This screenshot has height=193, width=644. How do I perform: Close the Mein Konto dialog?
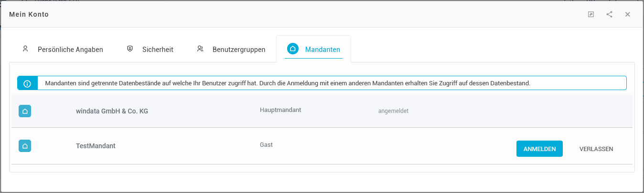pyautogui.click(x=628, y=14)
